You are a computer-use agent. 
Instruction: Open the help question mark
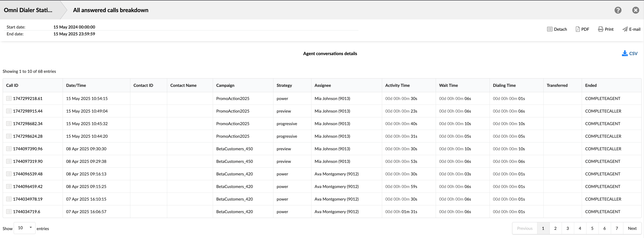pos(618,10)
